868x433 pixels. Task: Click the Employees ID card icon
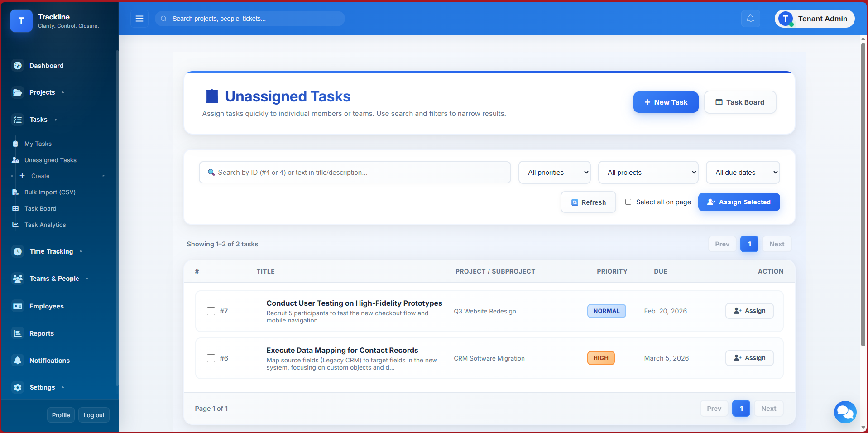tap(18, 306)
